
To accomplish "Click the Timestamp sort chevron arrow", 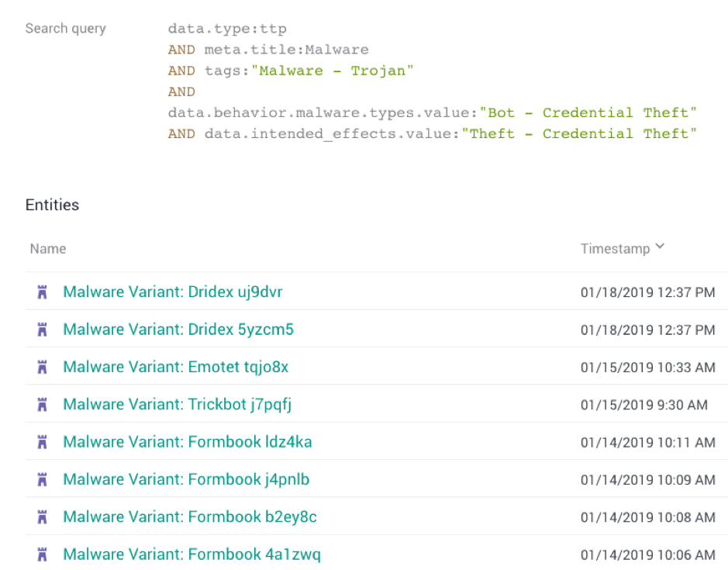I will [660, 246].
